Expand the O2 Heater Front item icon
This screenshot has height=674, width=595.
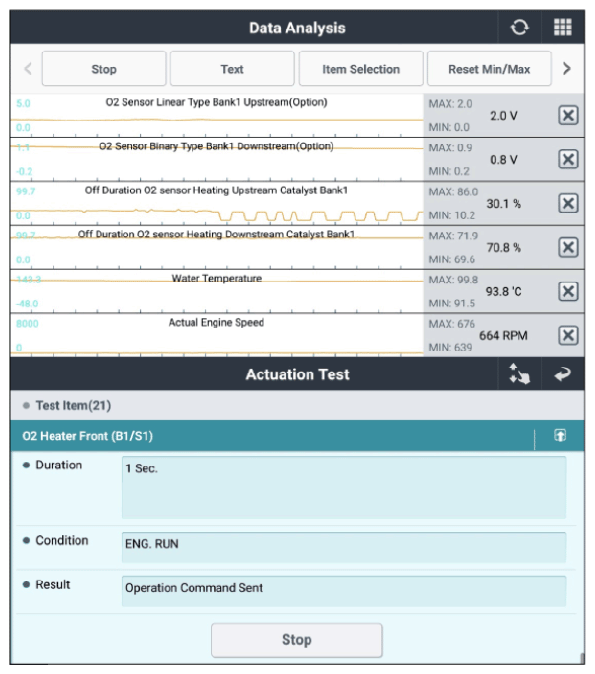pyautogui.click(x=560, y=435)
